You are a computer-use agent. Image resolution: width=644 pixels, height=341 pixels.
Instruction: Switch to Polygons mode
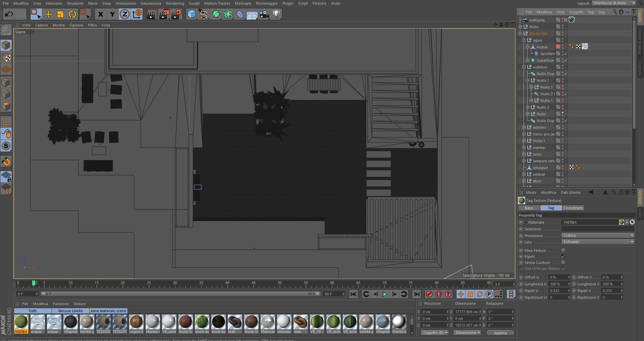click(6, 107)
